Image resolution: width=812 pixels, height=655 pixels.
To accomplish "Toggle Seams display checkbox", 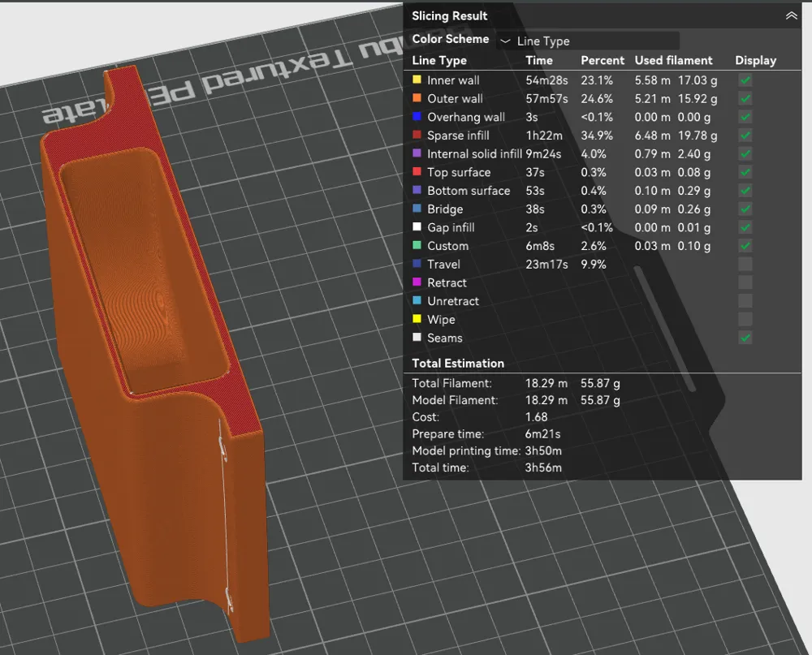I will coord(745,338).
